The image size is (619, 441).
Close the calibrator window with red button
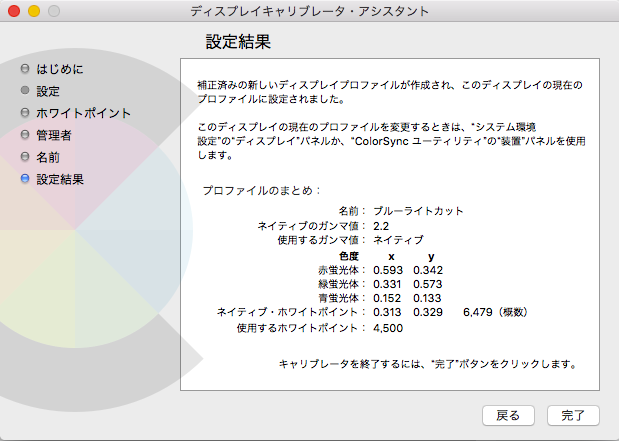point(14,11)
